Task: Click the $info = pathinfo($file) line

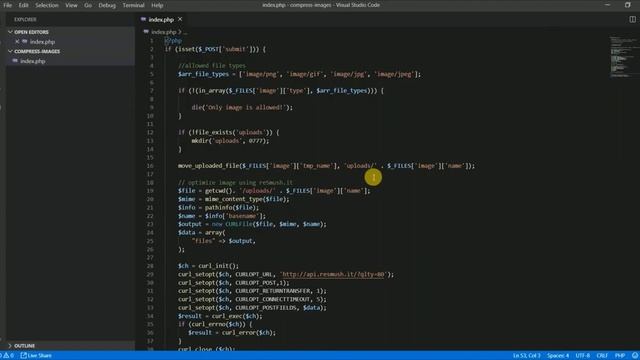Action: click(218, 208)
